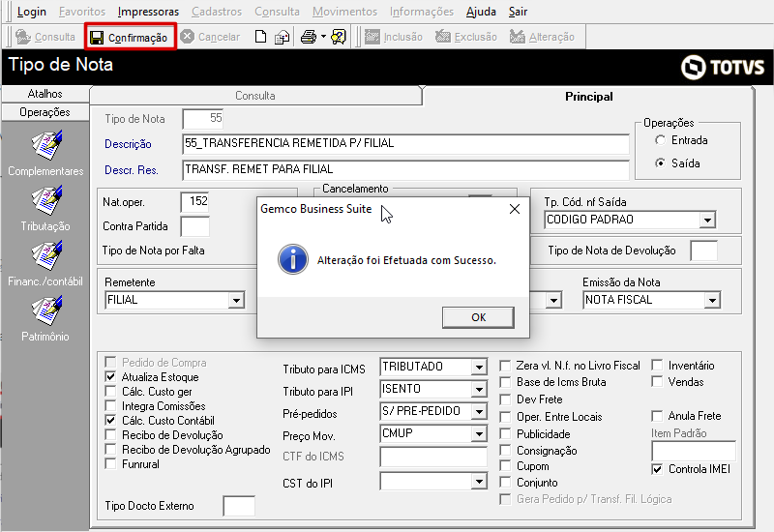Toggle the Recibo de Devolução checkbox
The image size is (774, 532).
click(110, 434)
